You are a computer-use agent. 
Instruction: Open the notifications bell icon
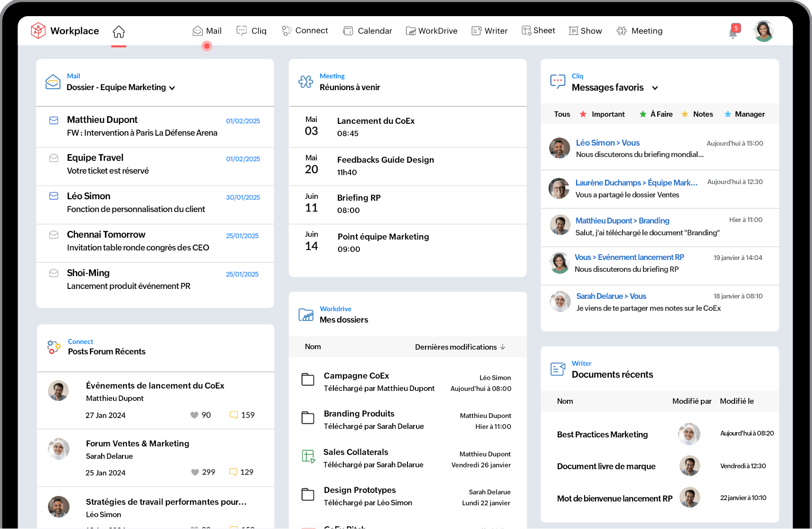tap(734, 32)
